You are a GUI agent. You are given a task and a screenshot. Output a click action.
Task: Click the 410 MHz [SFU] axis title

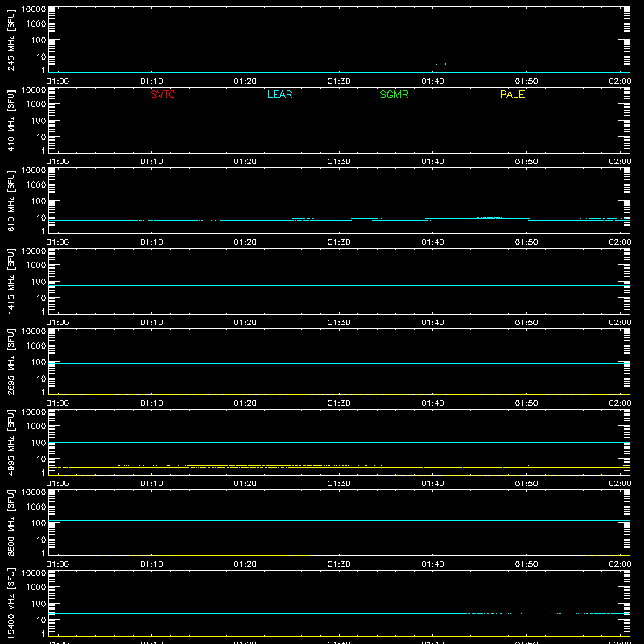click(x=10, y=120)
